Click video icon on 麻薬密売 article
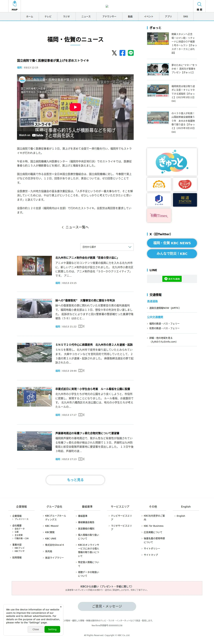Viewport: 214px width, 644px height. click(81, 370)
